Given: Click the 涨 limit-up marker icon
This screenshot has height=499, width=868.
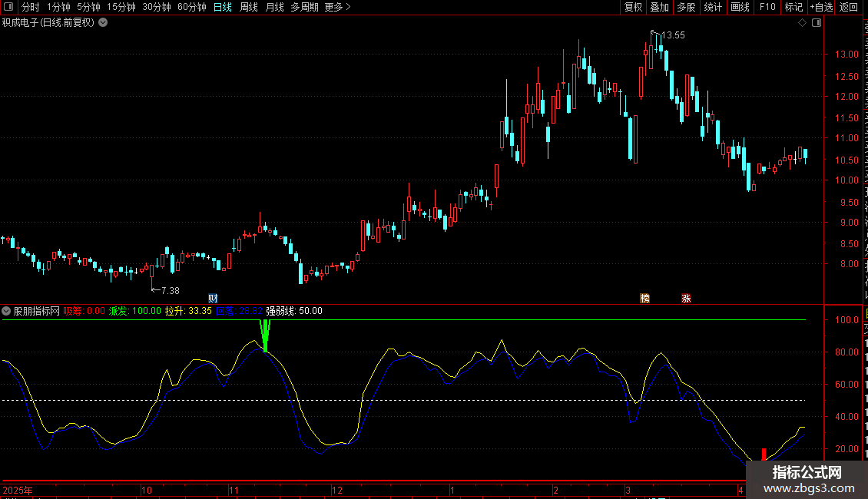Looking at the screenshot, I should [686, 298].
